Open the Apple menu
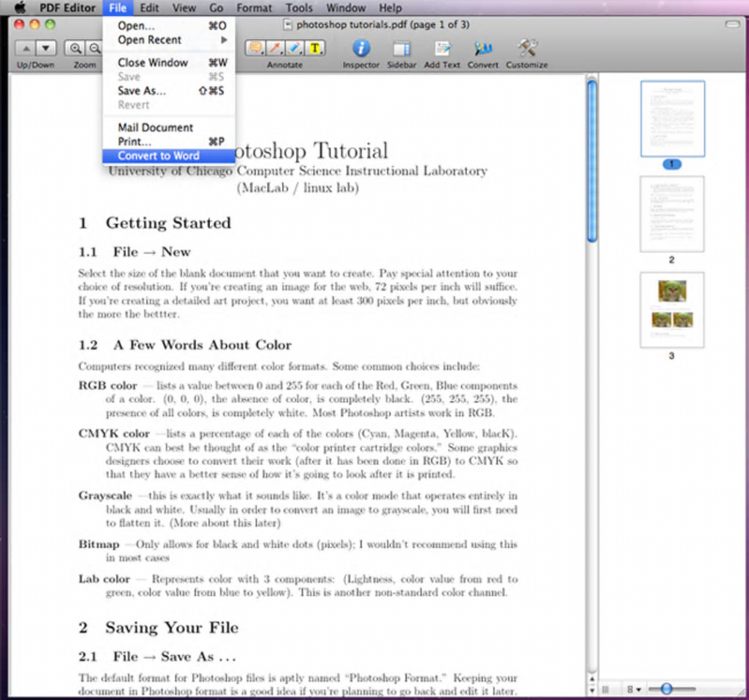The width and height of the screenshot is (749, 700). [x=20, y=7]
